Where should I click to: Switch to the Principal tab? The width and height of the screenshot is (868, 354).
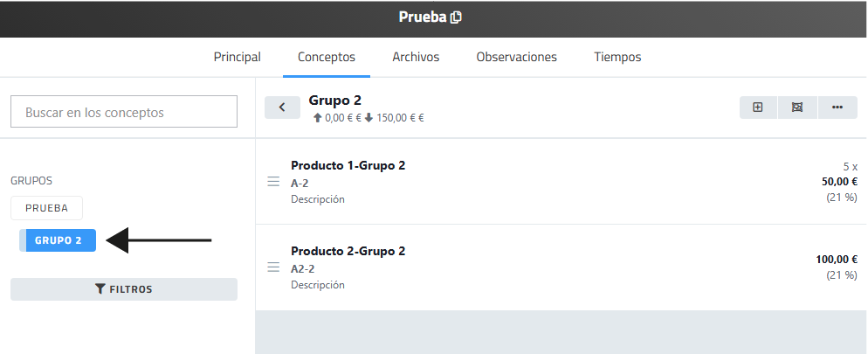click(237, 57)
